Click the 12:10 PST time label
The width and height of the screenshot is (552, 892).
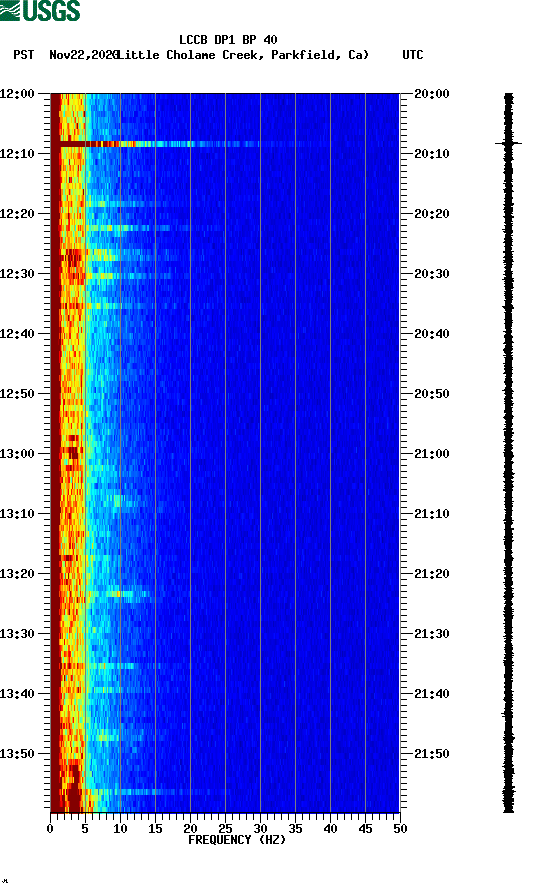(x=17, y=154)
